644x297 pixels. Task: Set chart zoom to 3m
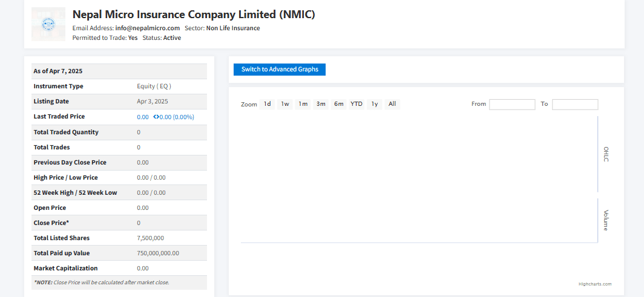tap(321, 104)
